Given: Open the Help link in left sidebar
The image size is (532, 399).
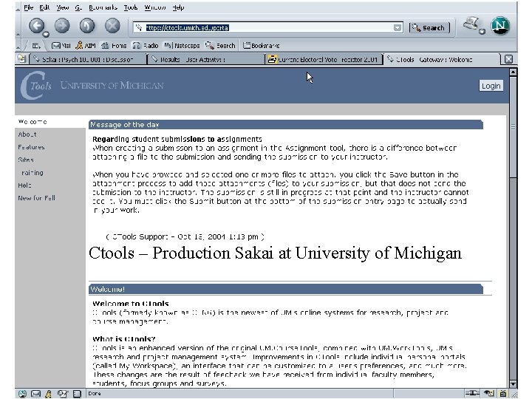Looking at the screenshot, I should (25, 185).
